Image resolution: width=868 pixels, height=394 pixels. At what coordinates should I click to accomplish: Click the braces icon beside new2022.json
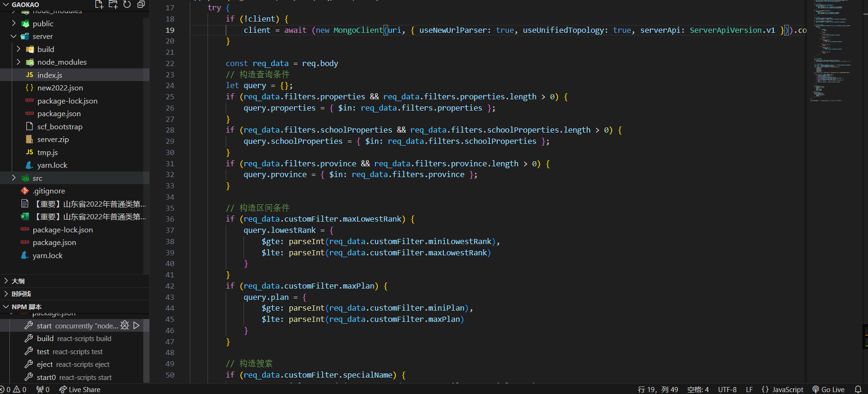point(29,88)
